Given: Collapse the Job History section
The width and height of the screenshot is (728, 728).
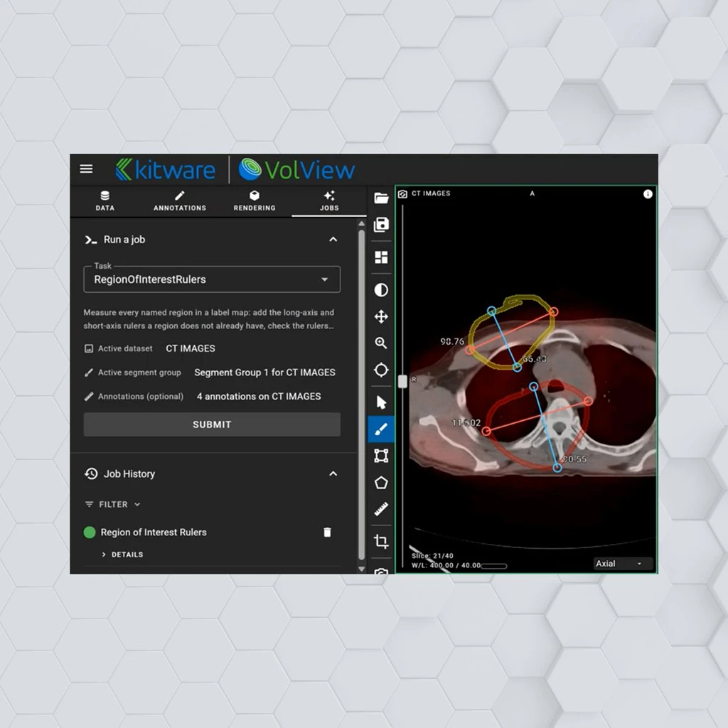Looking at the screenshot, I should (333, 473).
